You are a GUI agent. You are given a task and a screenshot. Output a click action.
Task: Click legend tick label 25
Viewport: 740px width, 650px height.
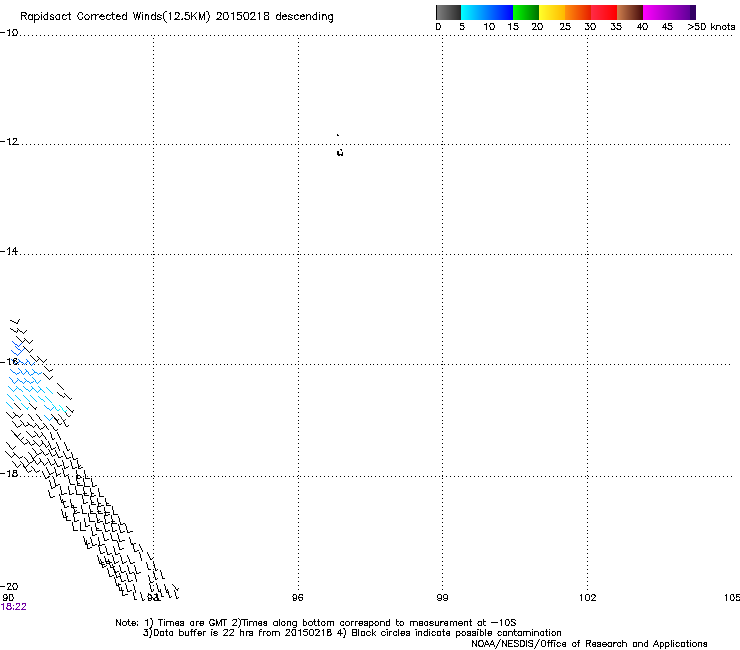point(565,27)
